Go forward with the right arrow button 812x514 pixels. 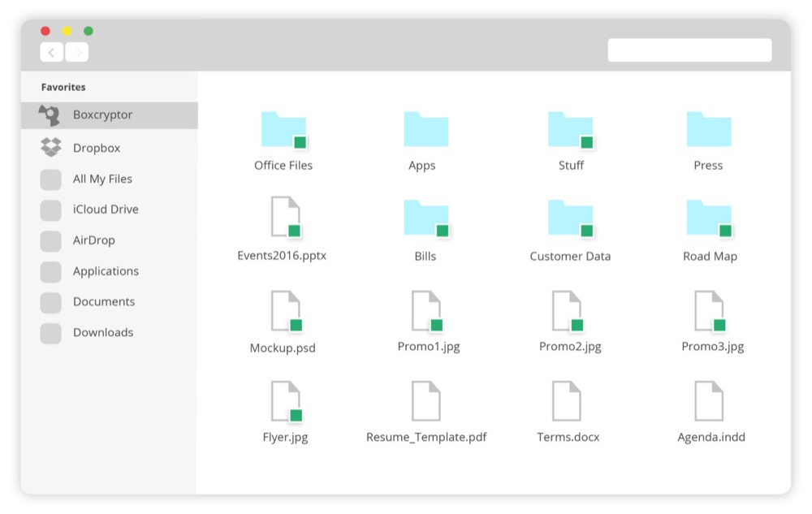pos(76,52)
